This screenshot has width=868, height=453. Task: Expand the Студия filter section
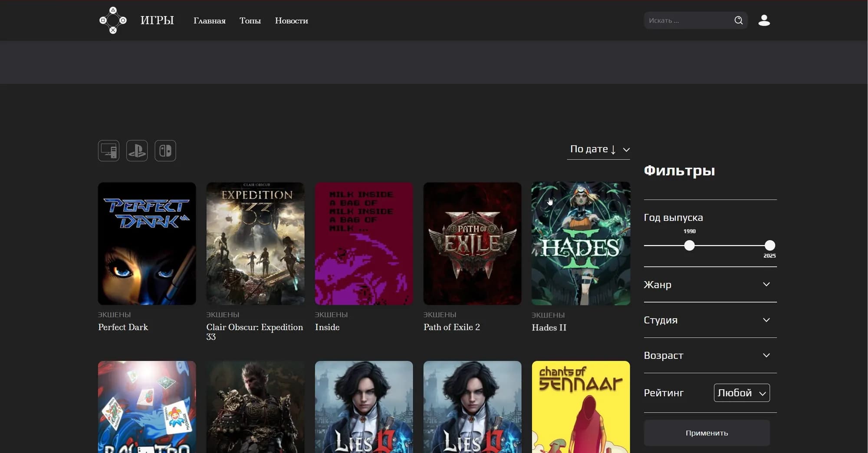[710, 320]
